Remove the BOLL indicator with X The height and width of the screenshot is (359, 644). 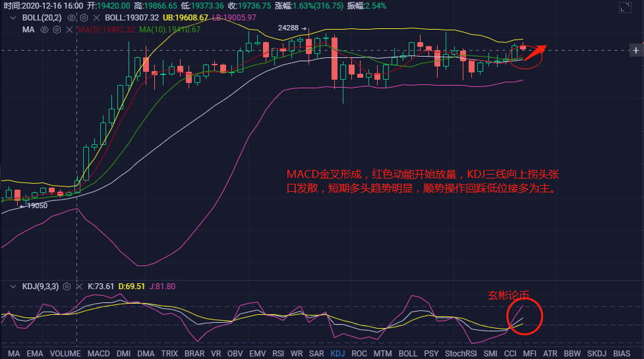click(97, 17)
